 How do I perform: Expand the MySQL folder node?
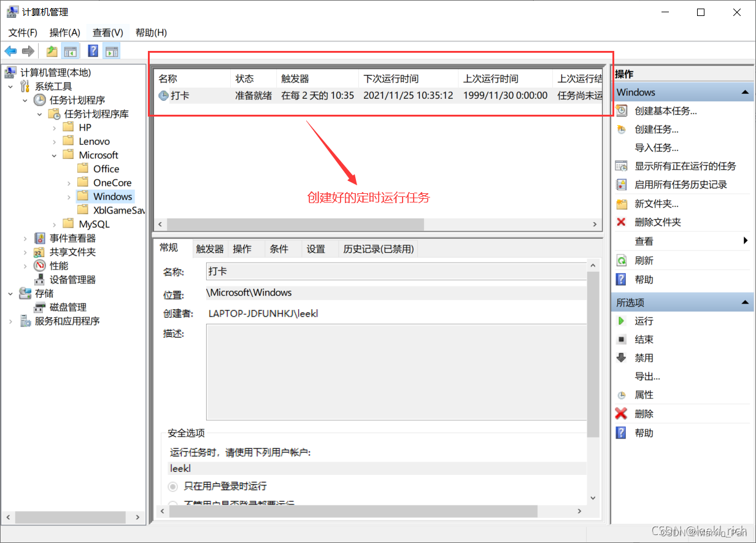(55, 225)
